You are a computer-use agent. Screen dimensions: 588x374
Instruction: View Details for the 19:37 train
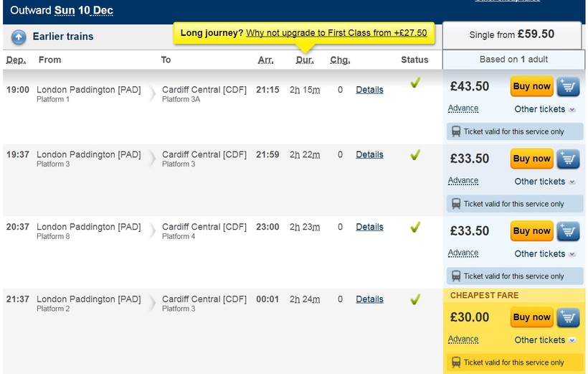369,155
